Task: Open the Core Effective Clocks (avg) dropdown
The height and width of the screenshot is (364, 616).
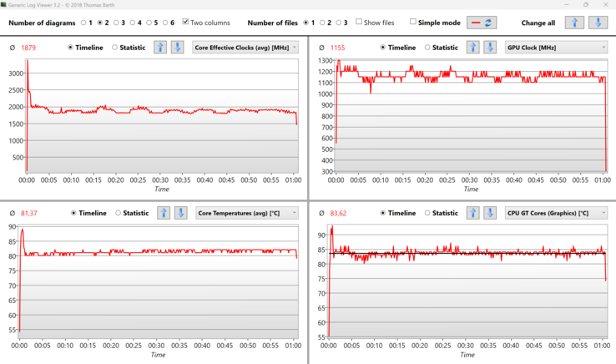Action: (245, 48)
